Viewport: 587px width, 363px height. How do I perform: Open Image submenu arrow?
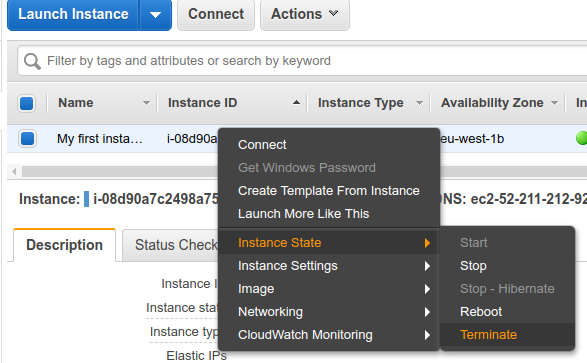point(427,289)
